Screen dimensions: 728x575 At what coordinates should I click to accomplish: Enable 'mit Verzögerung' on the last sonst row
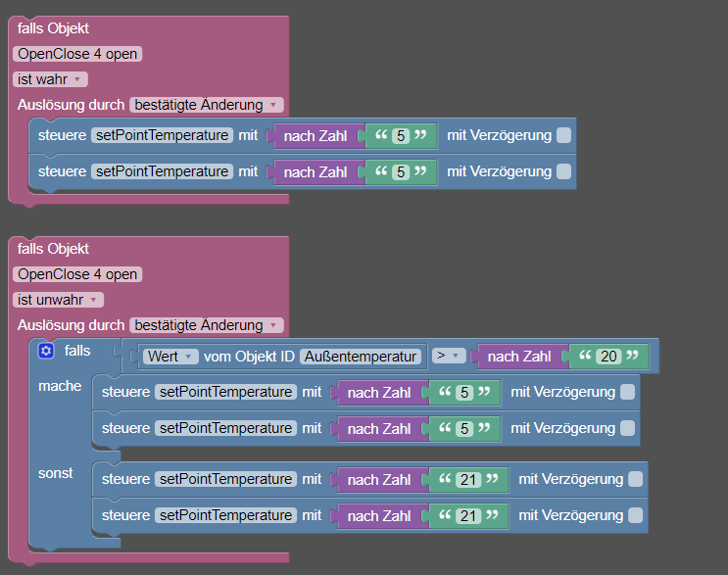635,515
